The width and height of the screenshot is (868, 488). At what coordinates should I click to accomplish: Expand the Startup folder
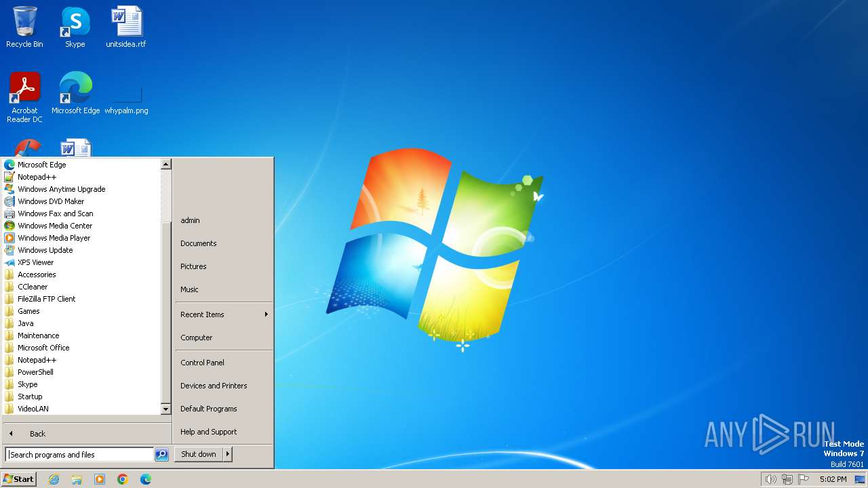click(x=30, y=396)
